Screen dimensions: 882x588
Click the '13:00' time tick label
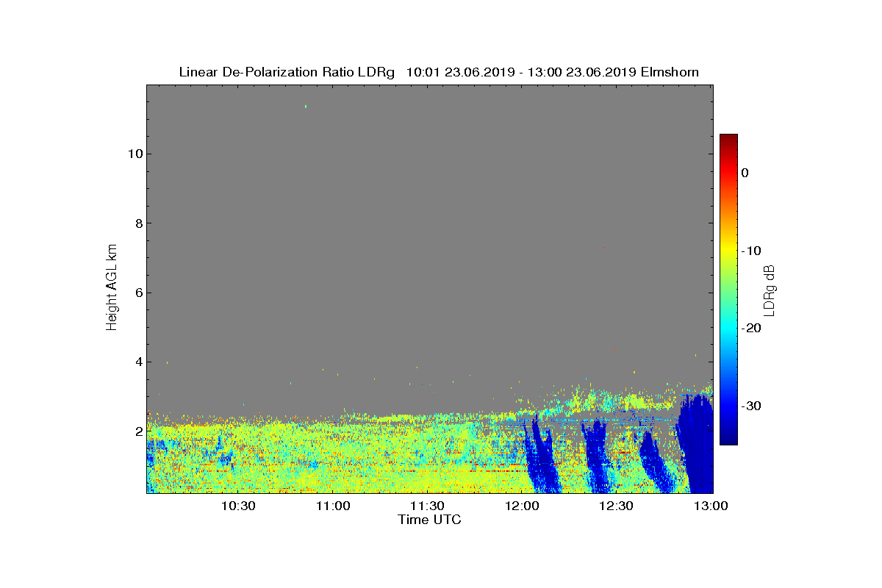711,506
